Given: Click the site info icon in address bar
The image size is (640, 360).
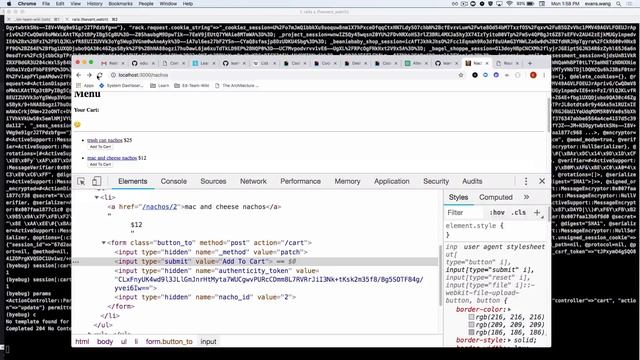Looking at the screenshot, I should 113,75.
